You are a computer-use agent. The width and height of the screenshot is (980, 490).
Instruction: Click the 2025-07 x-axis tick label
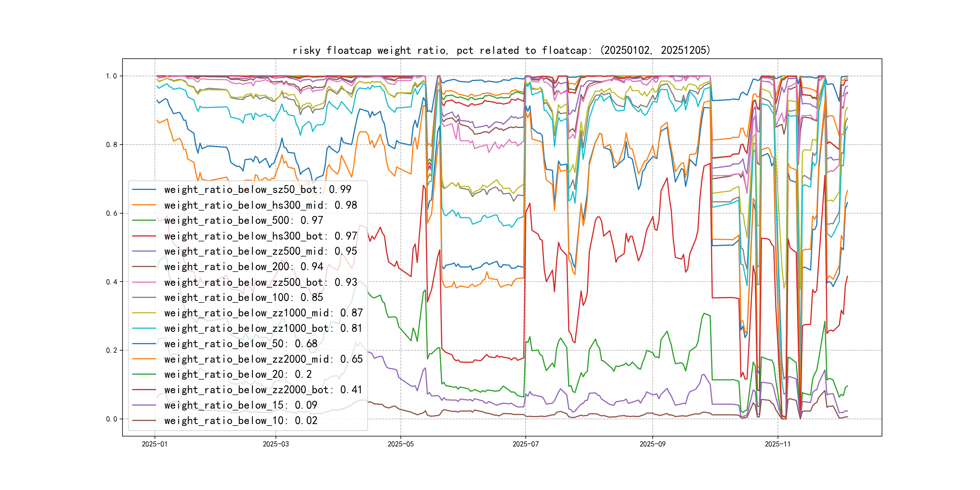coord(525,444)
